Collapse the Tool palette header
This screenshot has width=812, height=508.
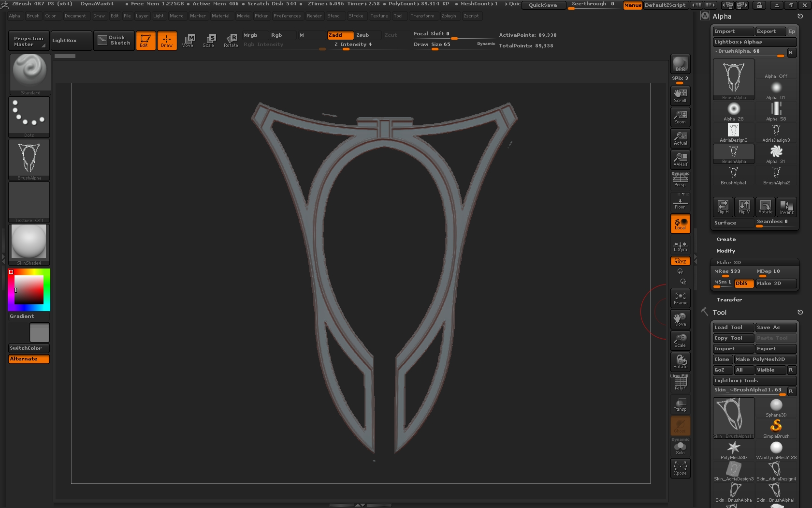719,313
